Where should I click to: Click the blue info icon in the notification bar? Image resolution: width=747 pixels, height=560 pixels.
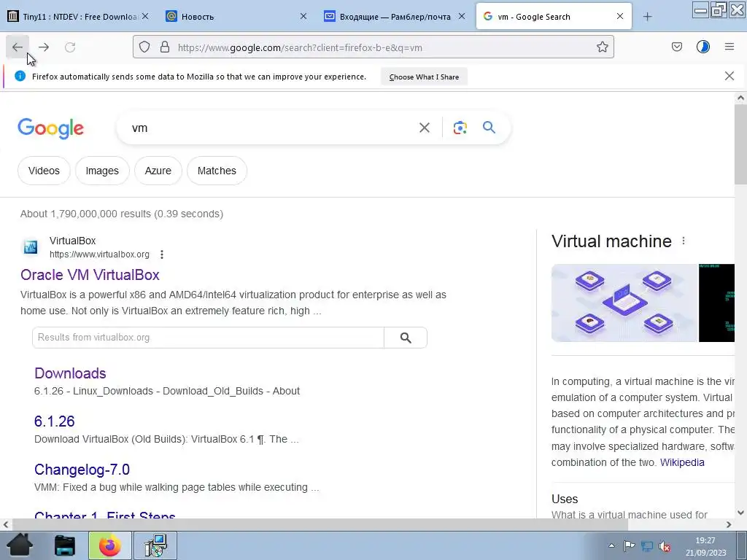pos(20,76)
